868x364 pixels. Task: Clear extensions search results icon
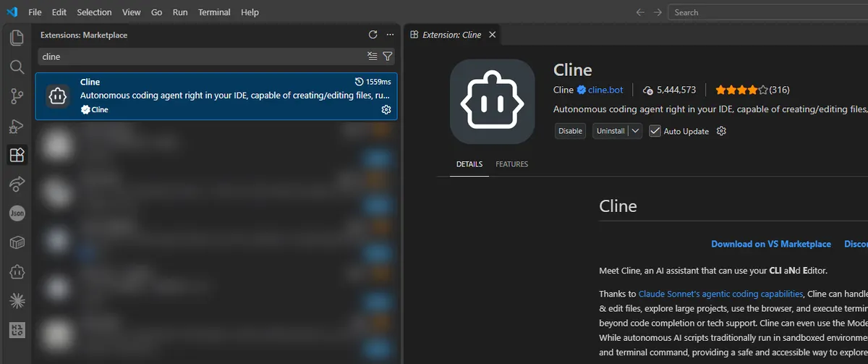pos(372,56)
